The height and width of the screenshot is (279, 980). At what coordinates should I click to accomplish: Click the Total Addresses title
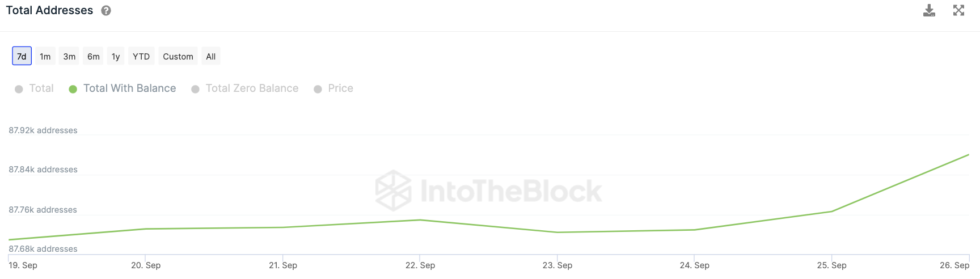pyautogui.click(x=49, y=10)
